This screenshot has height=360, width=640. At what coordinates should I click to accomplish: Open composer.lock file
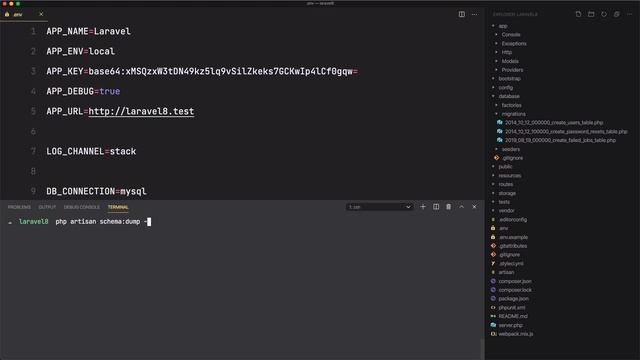point(515,290)
